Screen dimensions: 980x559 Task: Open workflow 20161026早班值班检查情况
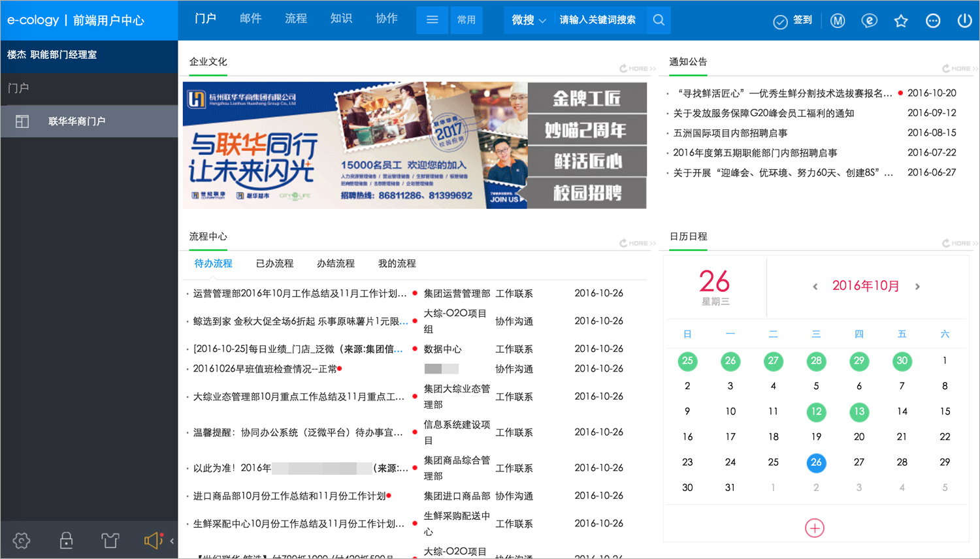tap(265, 370)
